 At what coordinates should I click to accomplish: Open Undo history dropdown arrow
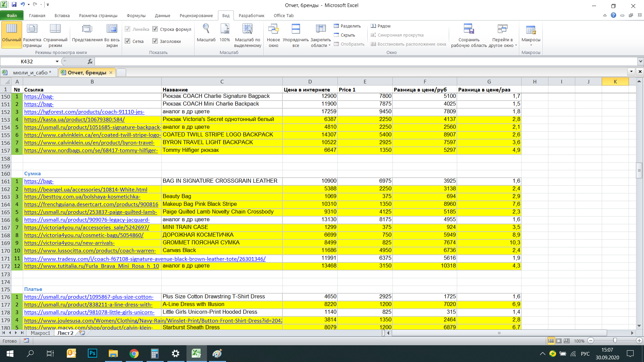pos(29,5)
